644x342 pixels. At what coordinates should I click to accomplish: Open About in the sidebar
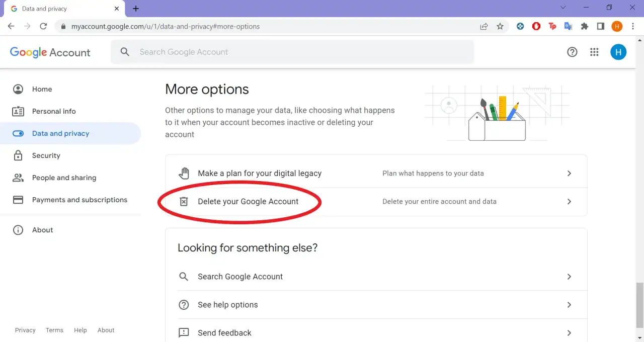70,230
